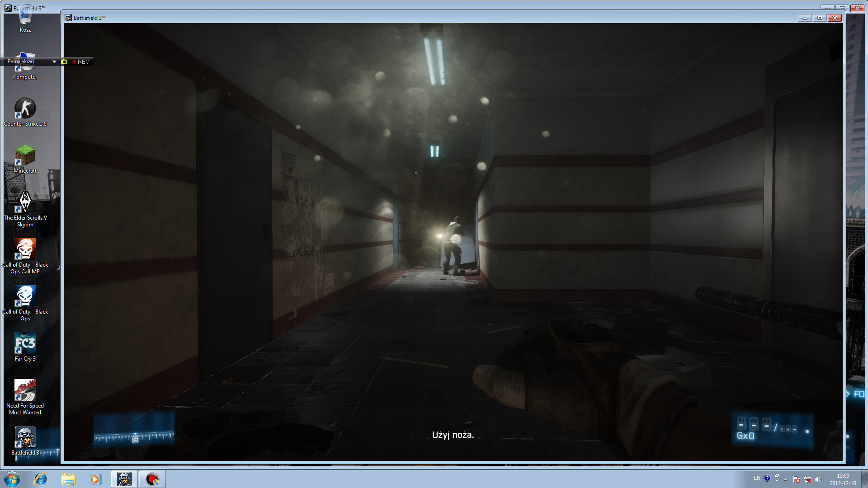Launch Internet Explorer from the taskbar
This screenshot has width=868, height=488.
tap(41, 479)
